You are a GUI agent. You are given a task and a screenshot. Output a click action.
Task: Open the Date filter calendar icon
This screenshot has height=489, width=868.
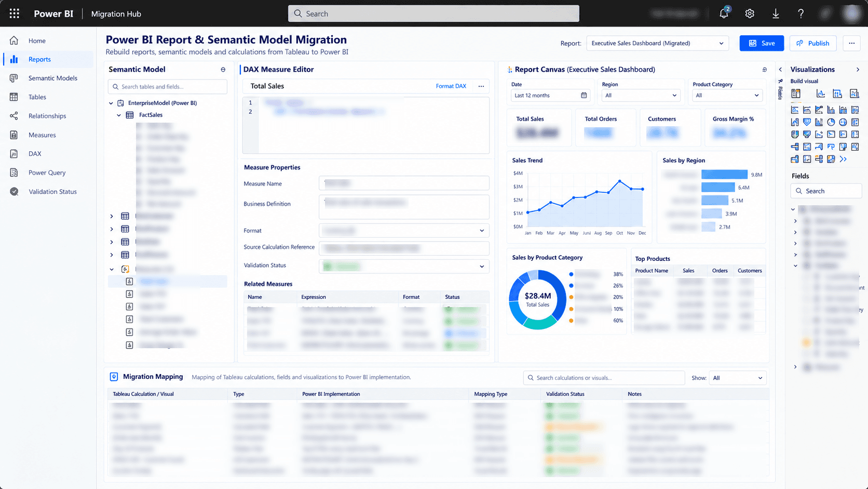click(584, 95)
